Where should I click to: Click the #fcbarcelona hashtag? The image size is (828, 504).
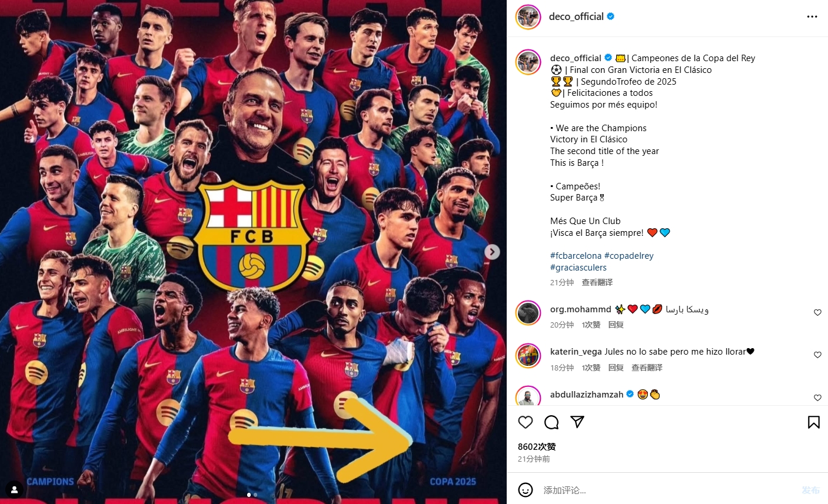click(576, 256)
